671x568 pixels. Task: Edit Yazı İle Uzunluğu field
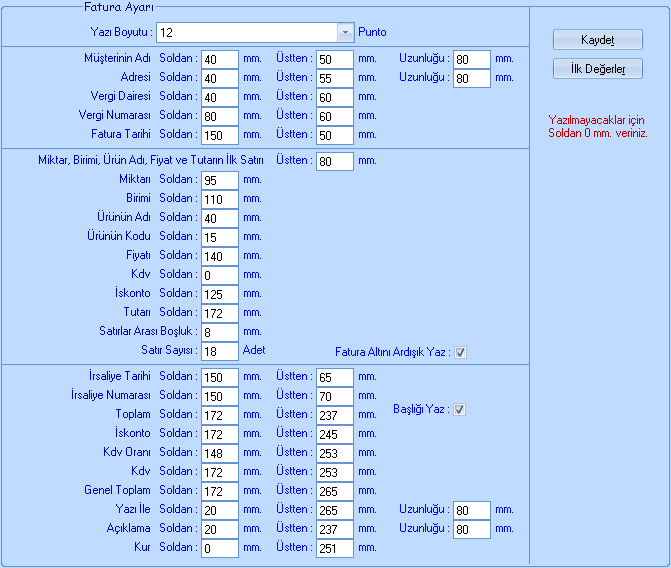[x=472, y=510]
